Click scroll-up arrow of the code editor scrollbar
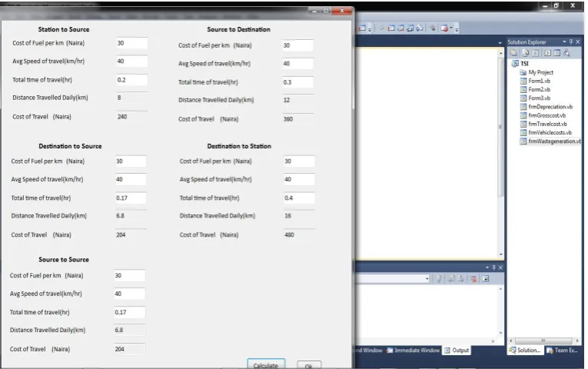 (x=500, y=54)
